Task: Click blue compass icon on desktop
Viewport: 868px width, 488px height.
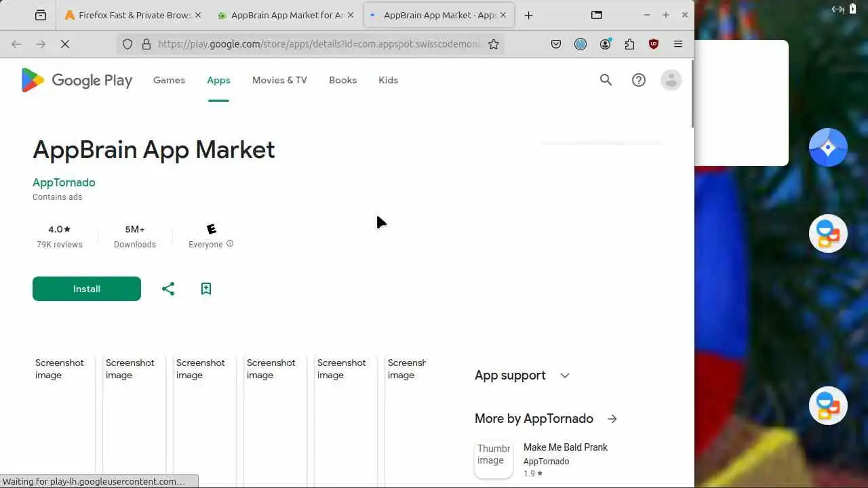Action: tap(828, 147)
